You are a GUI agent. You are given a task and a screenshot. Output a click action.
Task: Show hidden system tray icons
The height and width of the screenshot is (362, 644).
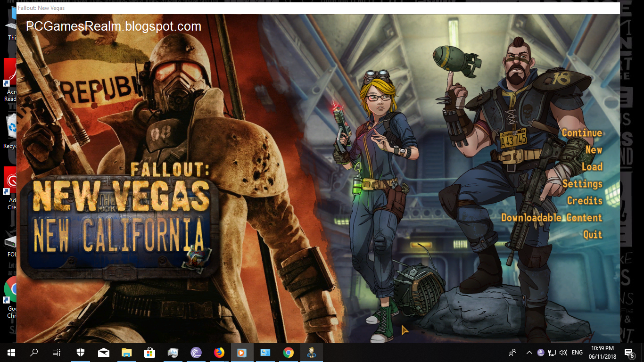click(x=529, y=353)
